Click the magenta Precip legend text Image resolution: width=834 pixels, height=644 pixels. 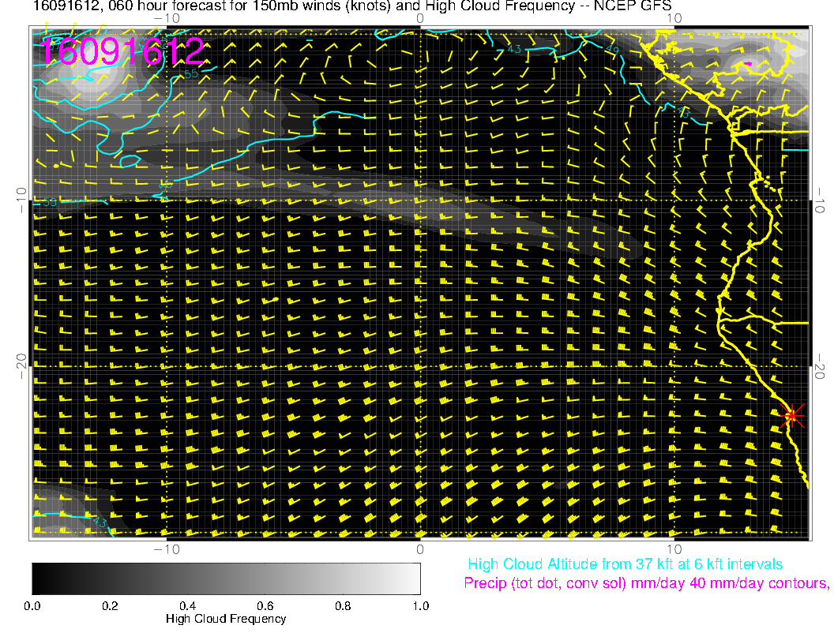[646, 584]
